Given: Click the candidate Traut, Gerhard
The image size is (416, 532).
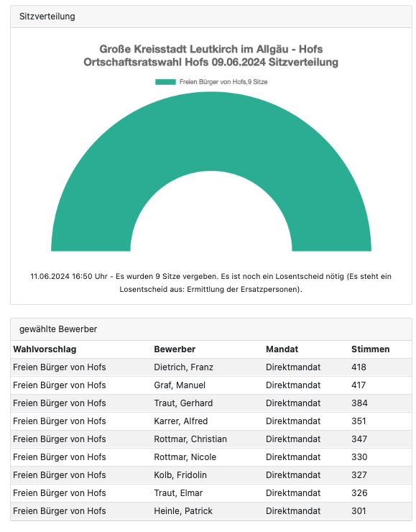Looking at the screenshot, I should pos(183,403).
